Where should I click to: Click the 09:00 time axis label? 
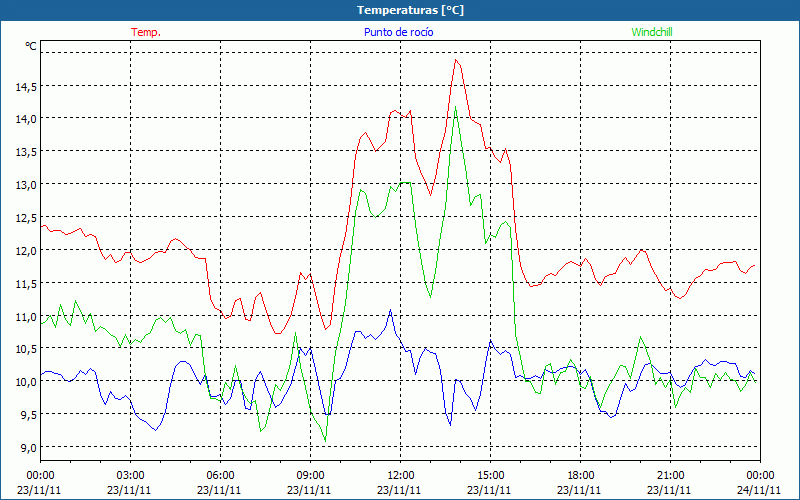(310, 476)
